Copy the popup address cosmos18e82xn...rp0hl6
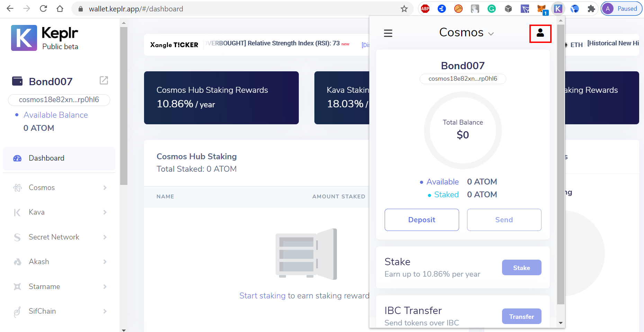 click(463, 79)
